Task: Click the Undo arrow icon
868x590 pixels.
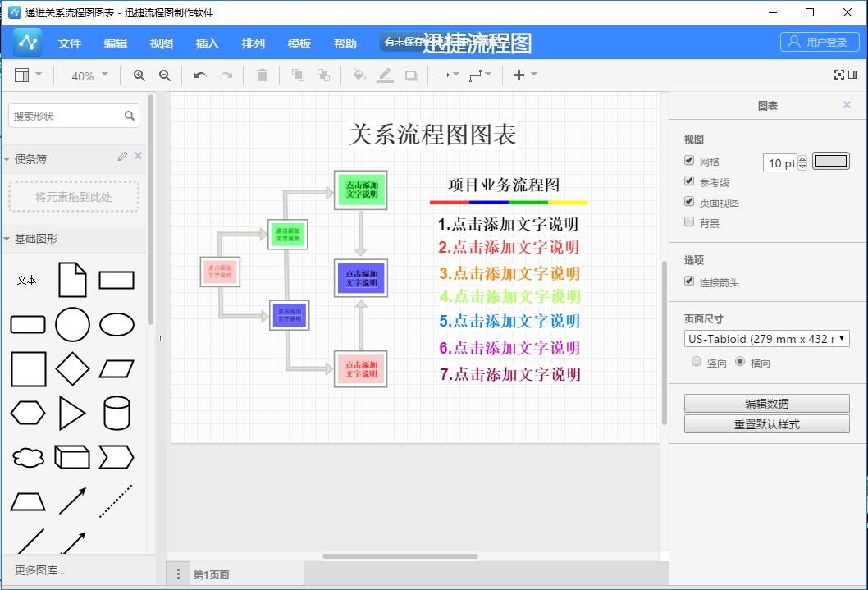Action: pyautogui.click(x=198, y=75)
